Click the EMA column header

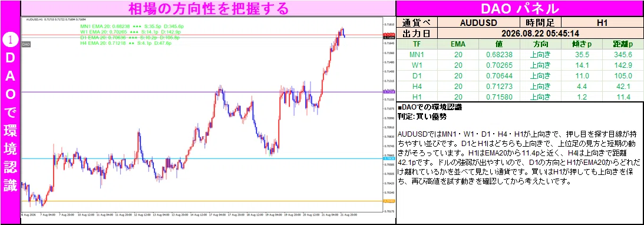(x=458, y=44)
